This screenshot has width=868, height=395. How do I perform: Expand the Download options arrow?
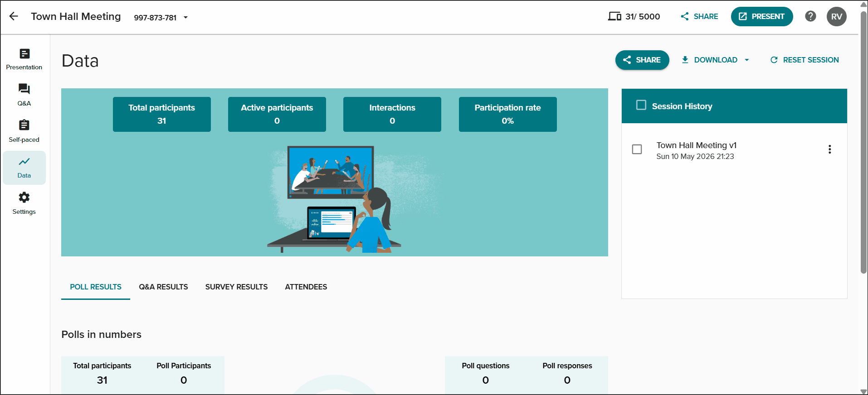(746, 60)
